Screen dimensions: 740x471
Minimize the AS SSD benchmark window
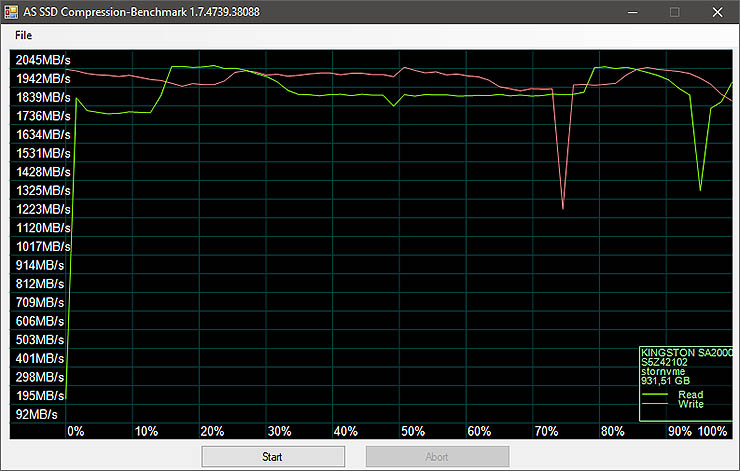click(x=629, y=12)
